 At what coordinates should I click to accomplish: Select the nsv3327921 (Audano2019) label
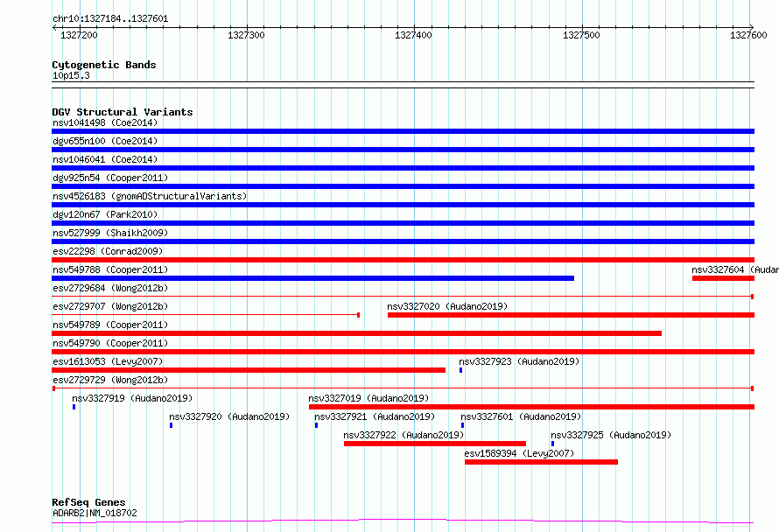pos(375,416)
